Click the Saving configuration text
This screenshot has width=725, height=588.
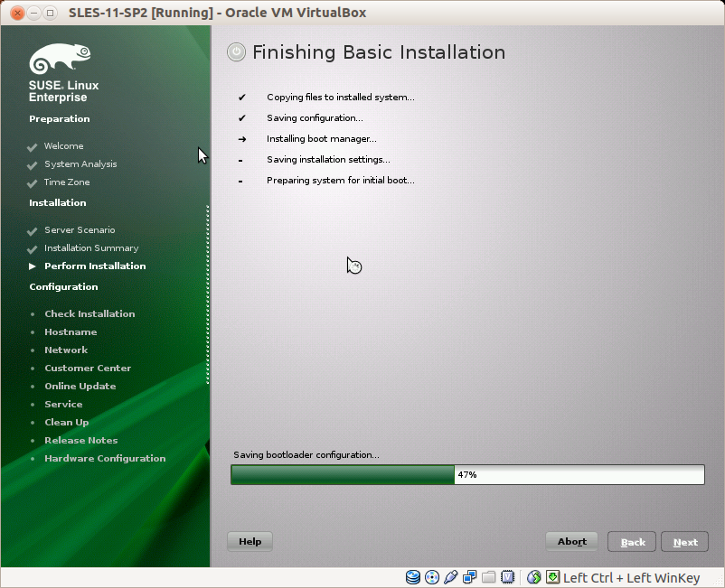coord(315,117)
